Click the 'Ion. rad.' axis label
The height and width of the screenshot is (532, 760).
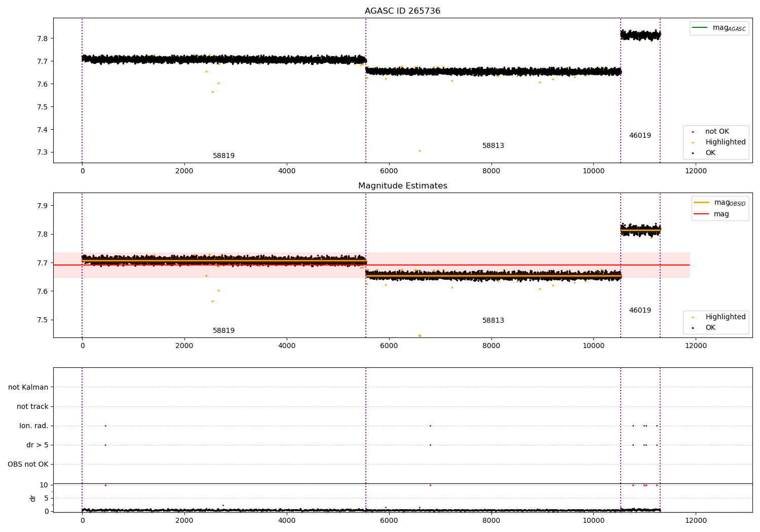(x=34, y=426)
